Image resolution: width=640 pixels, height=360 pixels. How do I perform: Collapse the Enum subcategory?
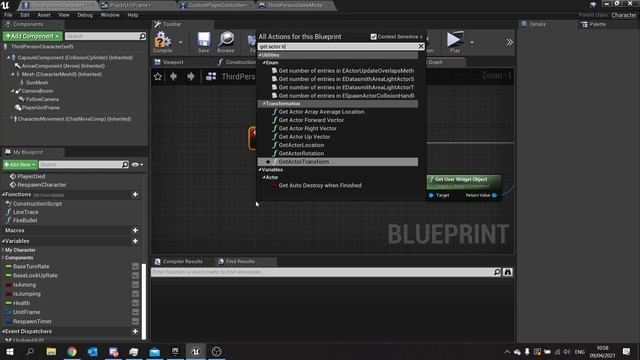click(264, 63)
